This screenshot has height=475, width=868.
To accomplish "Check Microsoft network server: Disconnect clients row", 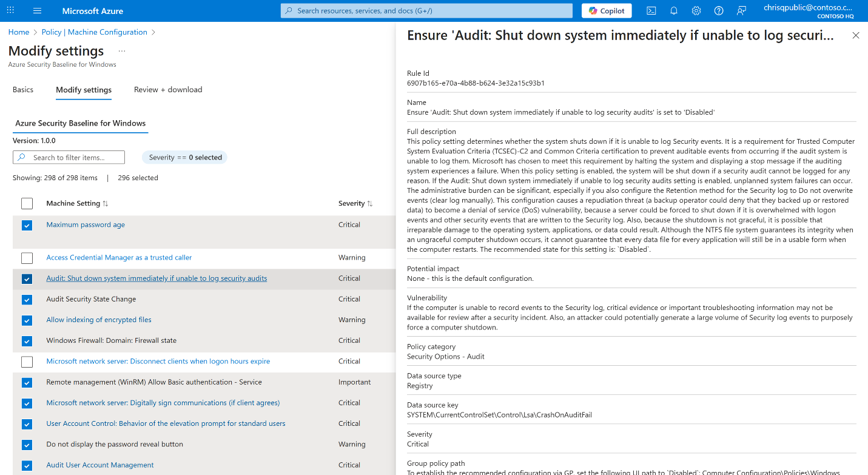I will tap(27, 362).
